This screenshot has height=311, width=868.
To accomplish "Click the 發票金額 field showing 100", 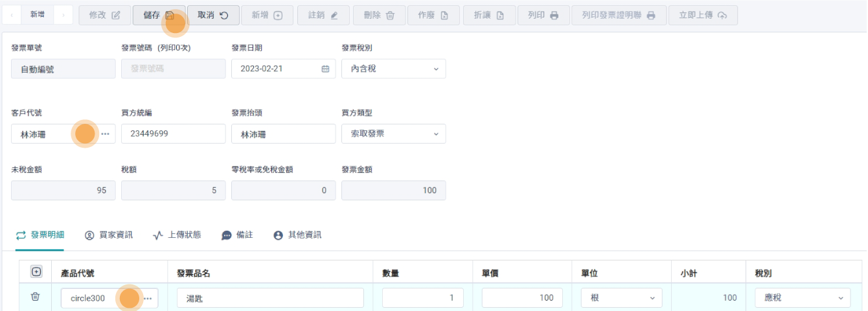I will click(x=393, y=190).
